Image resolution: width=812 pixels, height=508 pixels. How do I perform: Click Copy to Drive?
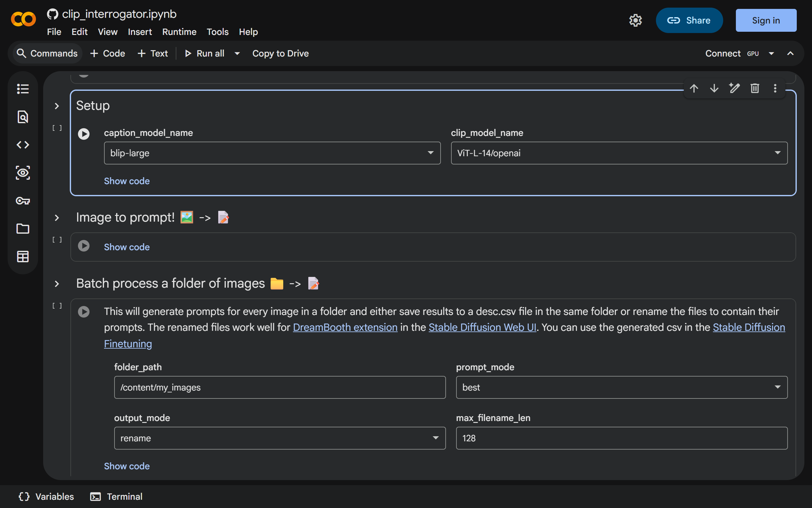pos(280,53)
